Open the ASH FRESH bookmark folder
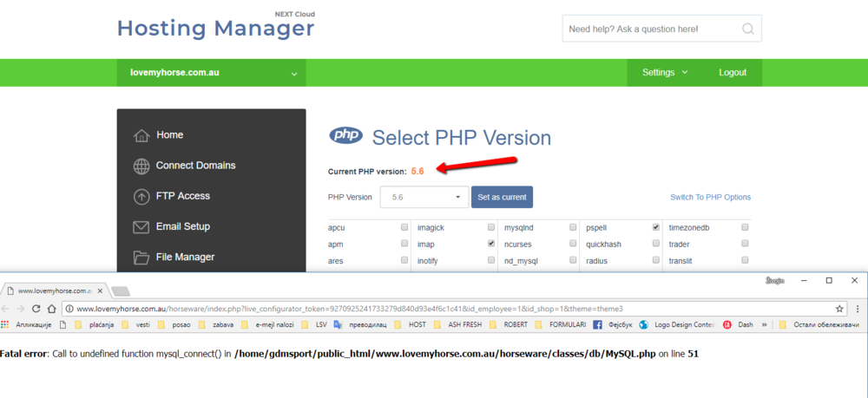Screen dimensions: 868x398 (x=458, y=324)
